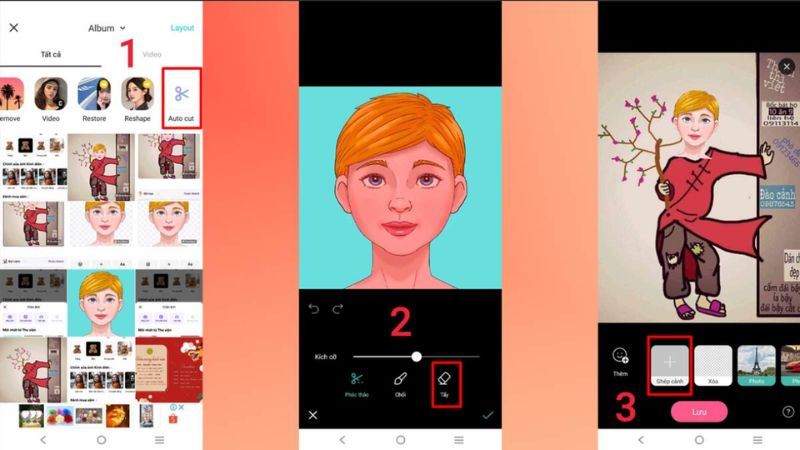800x450 pixels.
Task: Tap the Auto cut scissors icon
Action: pyautogui.click(x=181, y=94)
